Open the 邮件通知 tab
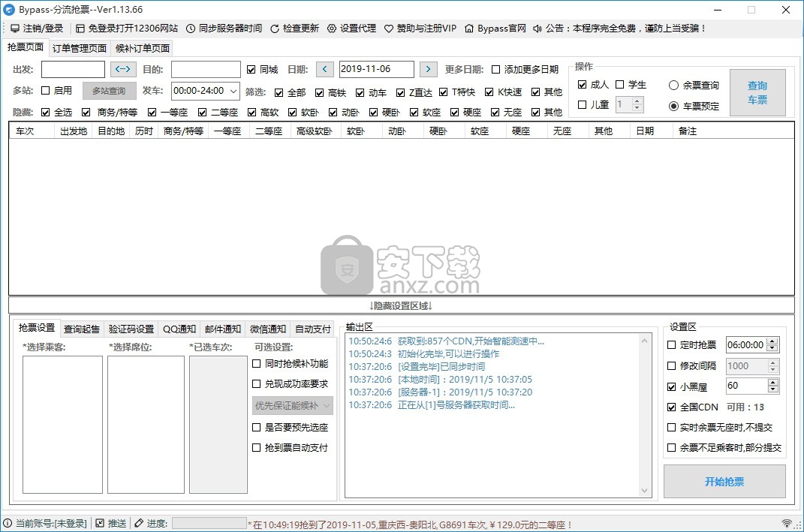804x532 pixels. click(222, 329)
